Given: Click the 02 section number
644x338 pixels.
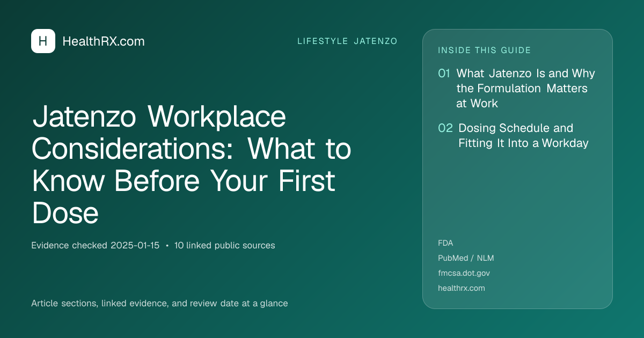Looking at the screenshot, I should coord(445,128).
